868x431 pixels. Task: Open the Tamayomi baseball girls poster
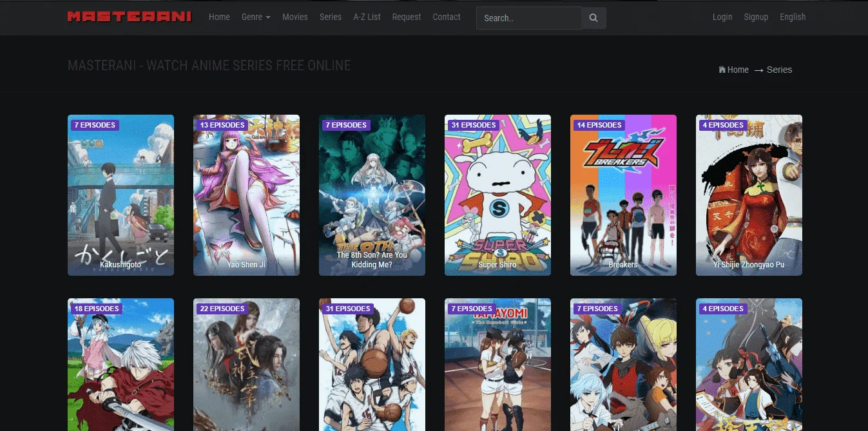(x=497, y=365)
